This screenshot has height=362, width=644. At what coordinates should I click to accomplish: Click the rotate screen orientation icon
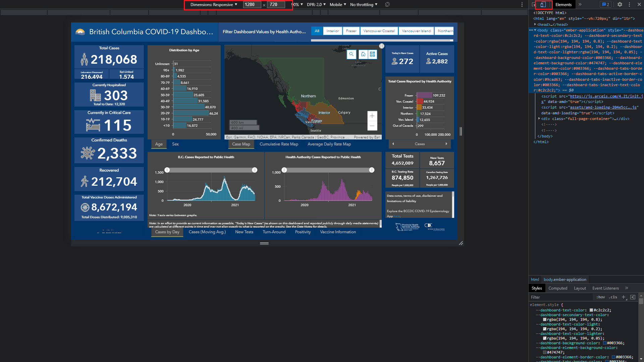[387, 4]
